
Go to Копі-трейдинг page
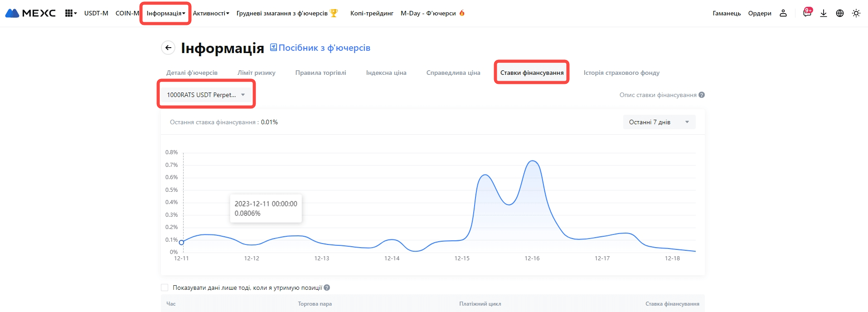click(372, 13)
